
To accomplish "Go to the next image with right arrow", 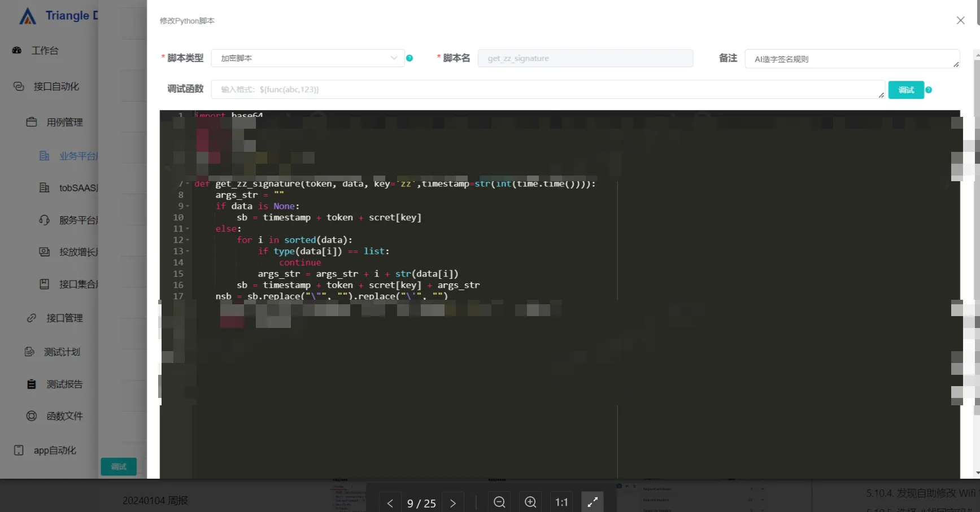I will tap(453, 503).
